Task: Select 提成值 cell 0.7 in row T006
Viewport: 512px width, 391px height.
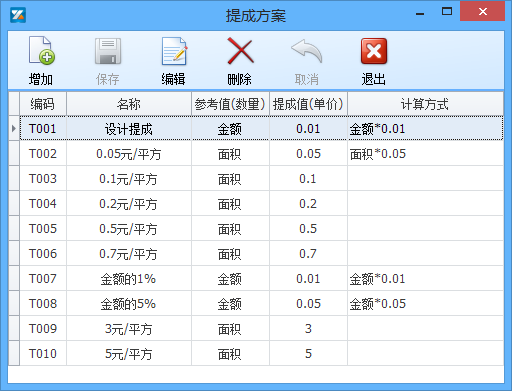Action: (x=308, y=253)
